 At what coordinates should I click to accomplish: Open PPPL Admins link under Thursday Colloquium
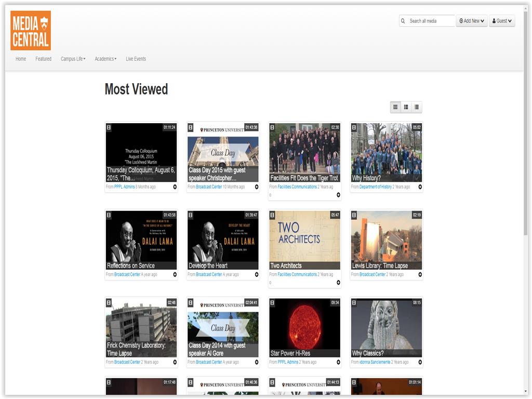pos(125,187)
